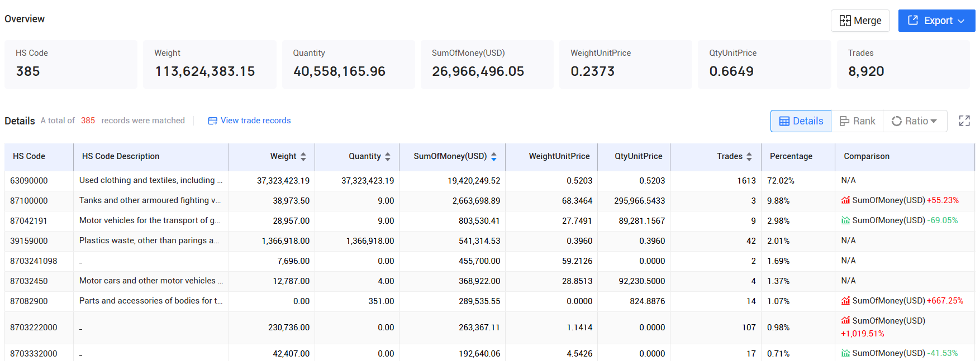Click the Weight 113,624,383.15 summary card
This screenshot has width=980, height=361.
pyautogui.click(x=210, y=64)
